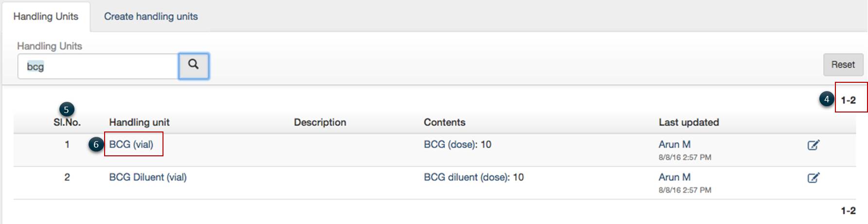Click the numbered callout marker 6
Viewport: 868px width, 224px height.
pyautogui.click(x=96, y=145)
